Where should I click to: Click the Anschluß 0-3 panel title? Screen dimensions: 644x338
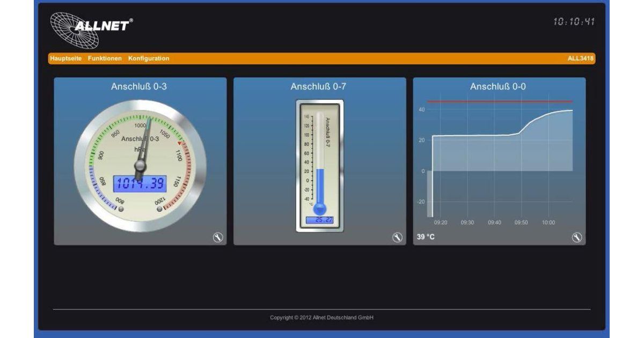pos(139,86)
